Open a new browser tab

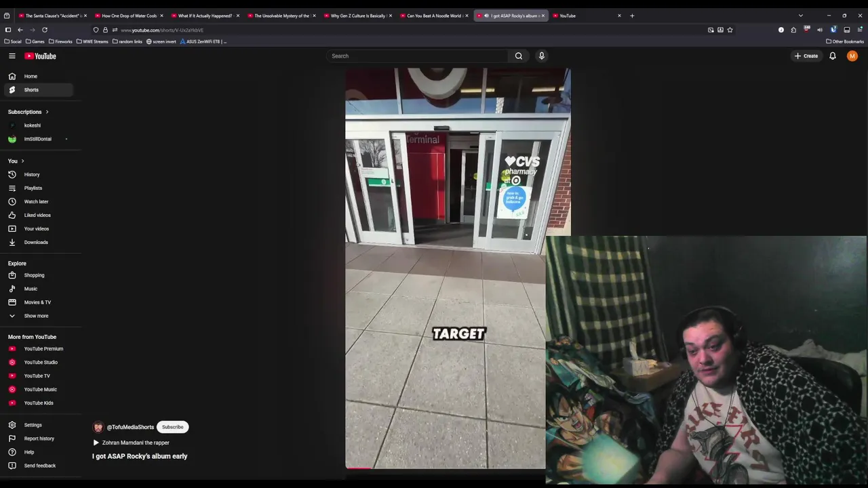632,16
